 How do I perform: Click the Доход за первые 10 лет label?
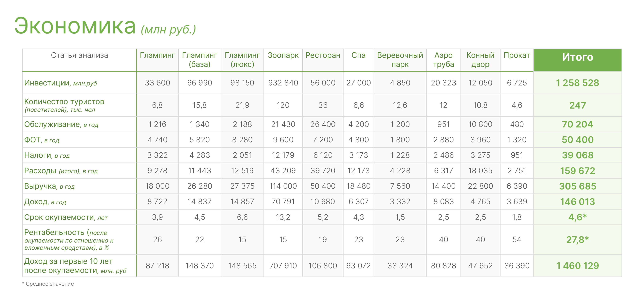75,266
